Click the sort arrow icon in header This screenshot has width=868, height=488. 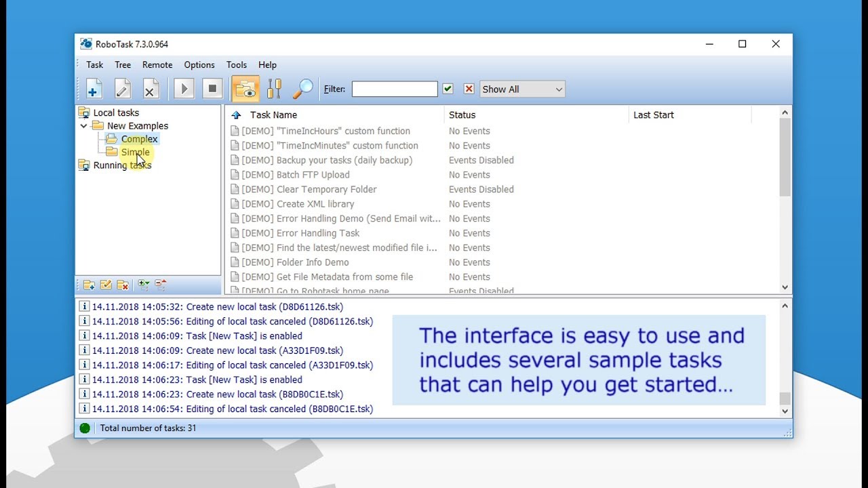(x=236, y=115)
